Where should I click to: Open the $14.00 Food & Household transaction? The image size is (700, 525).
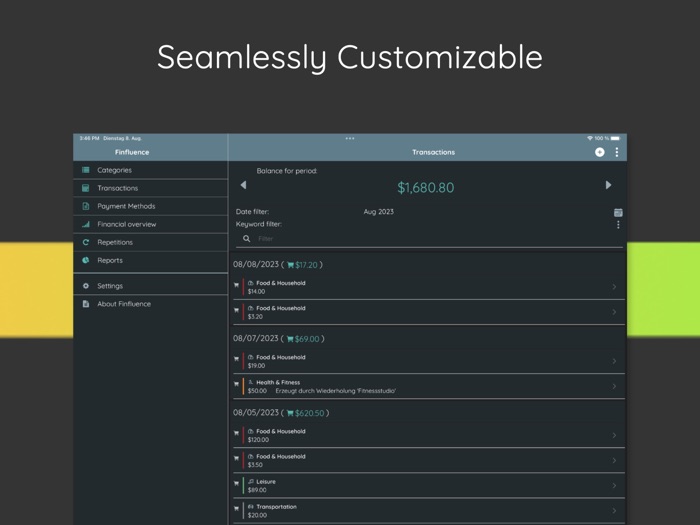(429, 287)
